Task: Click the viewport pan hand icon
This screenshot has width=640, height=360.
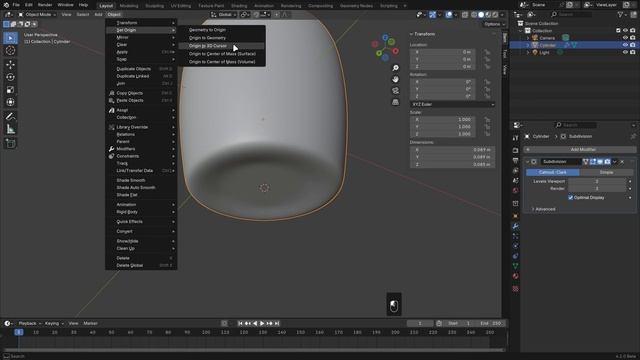Action: click(395, 79)
